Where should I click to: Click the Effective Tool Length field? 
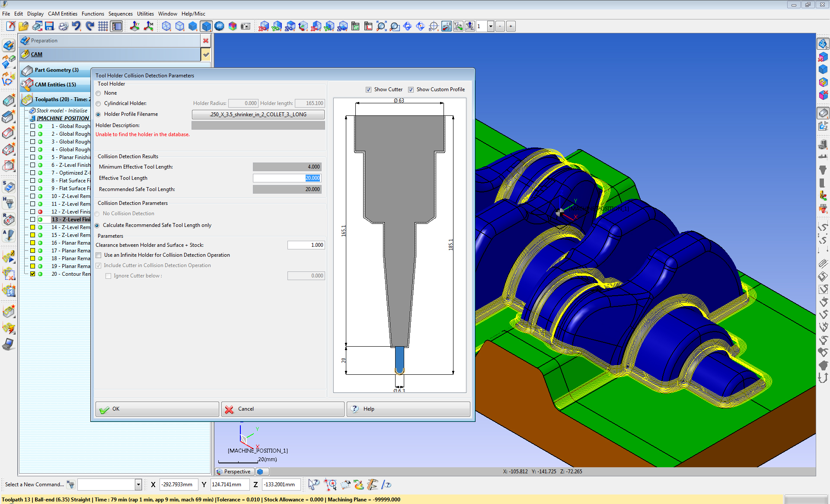(287, 178)
